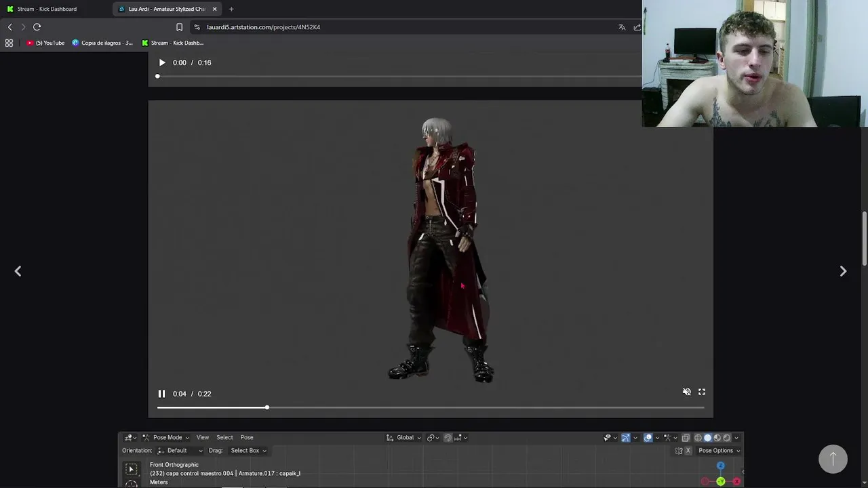The image size is (868, 488).
Task: Reload the current page
Action: (x=37, y=27)
